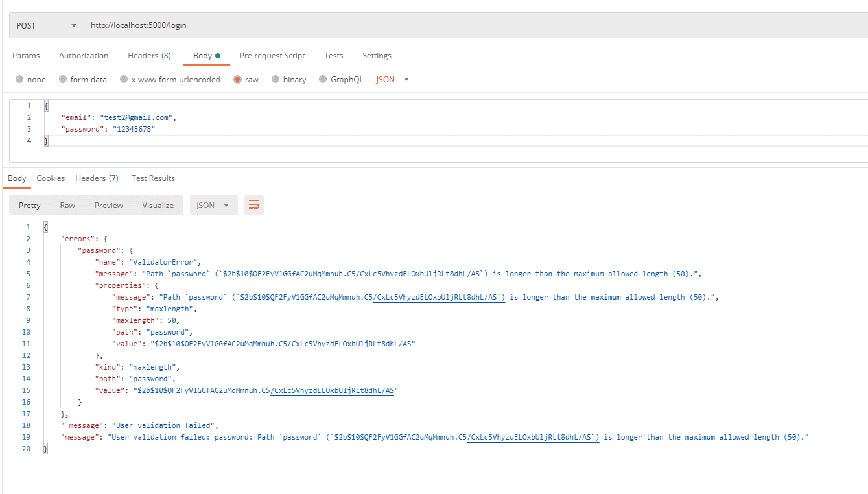Open the response JSON format dropdown
Screen dimensions: 868x494
(x=213, y=206)
